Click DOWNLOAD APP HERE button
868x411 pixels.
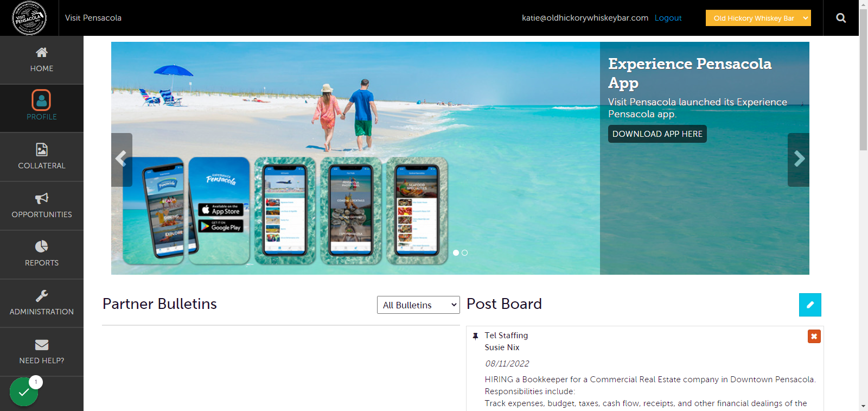click(x=657, y=134)
